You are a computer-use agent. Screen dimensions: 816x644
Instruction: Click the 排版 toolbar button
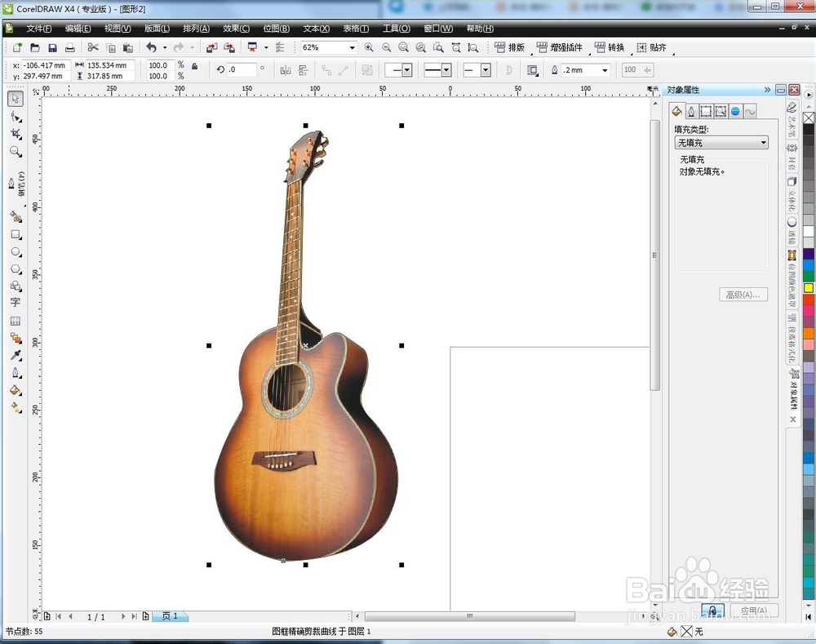pyautogui.click(x=509, y=47)
